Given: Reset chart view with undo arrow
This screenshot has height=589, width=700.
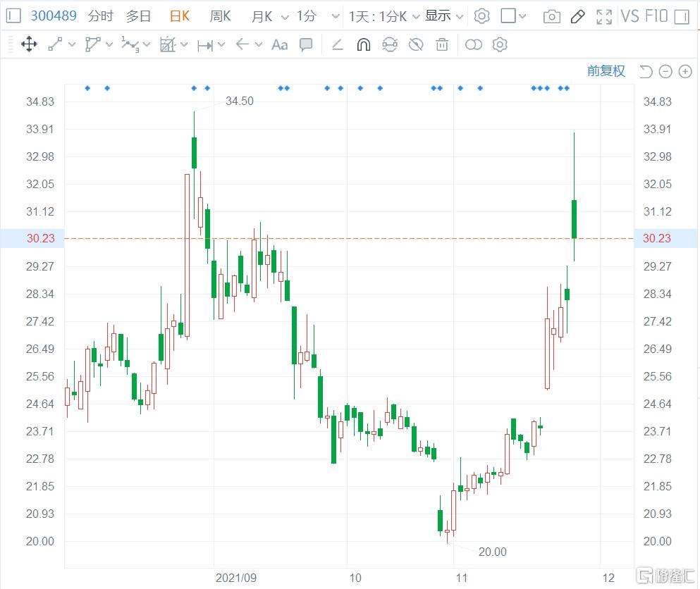Looking at the screenshot, I should point(646,71).
